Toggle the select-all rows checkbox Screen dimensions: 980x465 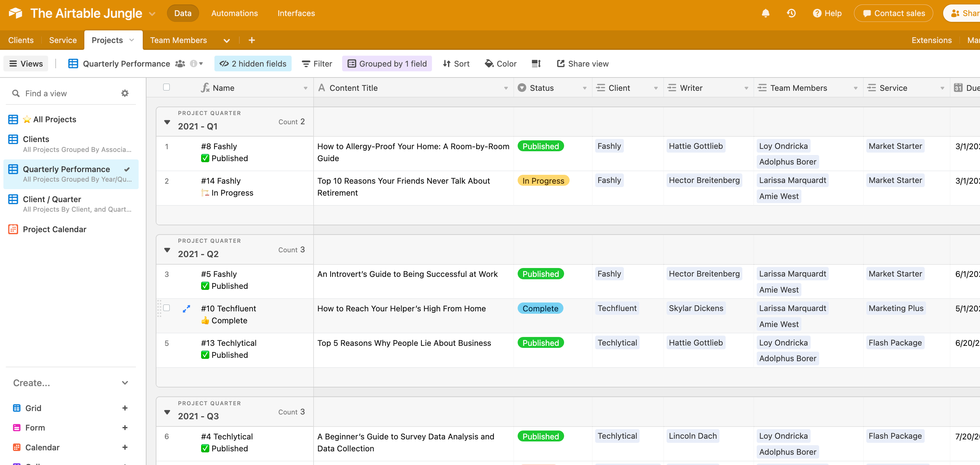166,87
